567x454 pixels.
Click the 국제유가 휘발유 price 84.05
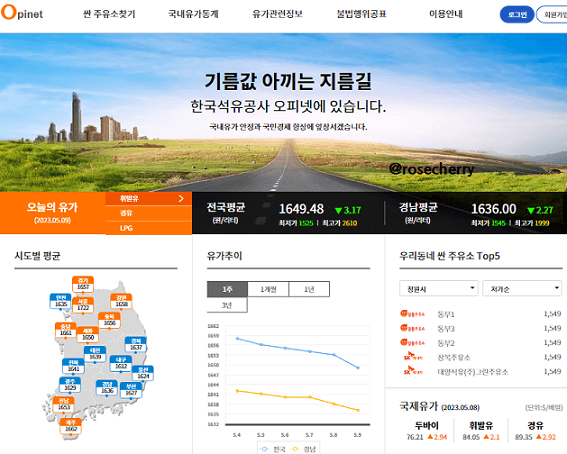(x=471, y=437)
